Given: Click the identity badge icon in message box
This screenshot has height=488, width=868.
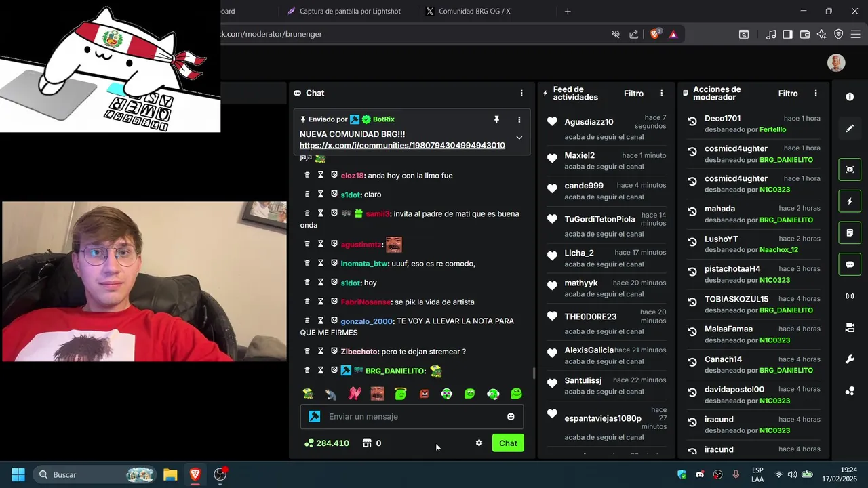Looking at the screenshot, I should [x=314, y=417].
